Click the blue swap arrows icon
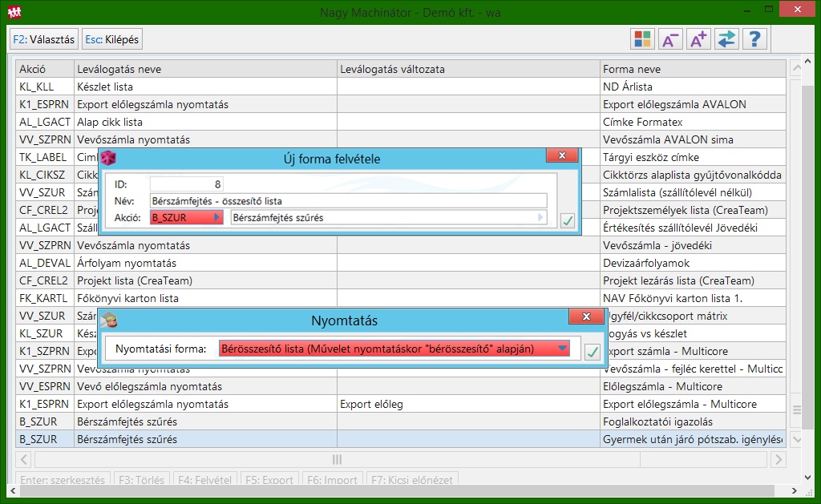 tap(726, 39)
